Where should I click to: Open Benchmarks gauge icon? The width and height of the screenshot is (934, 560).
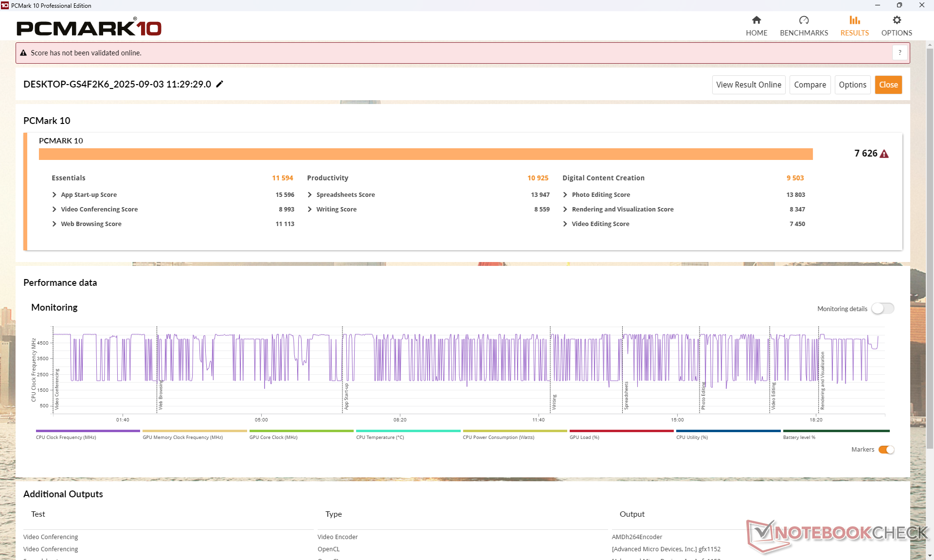click(x=804, y=20)
